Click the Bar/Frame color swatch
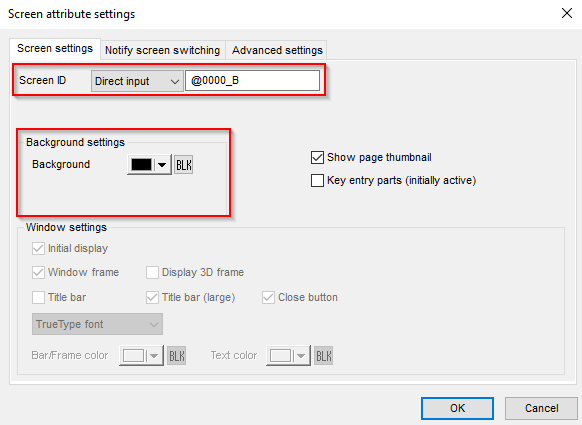Screen dimensions: 582x425 pyautogui.click(x=133, y=356)
